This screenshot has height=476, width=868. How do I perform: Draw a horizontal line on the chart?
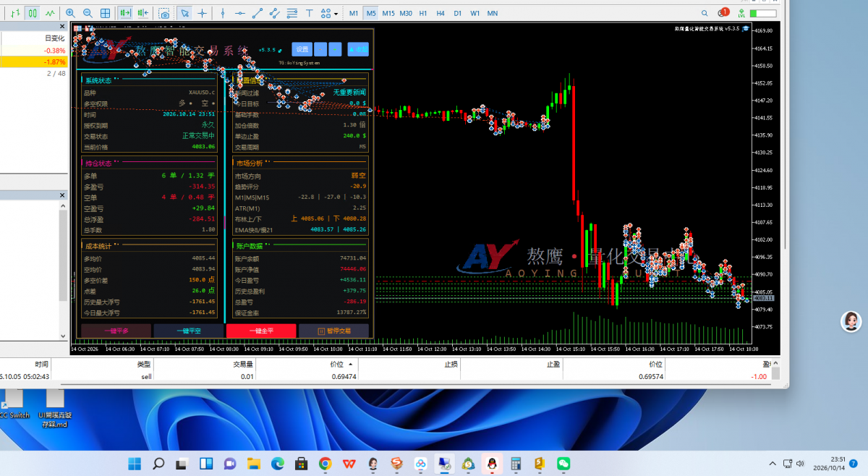pos(240,13)
